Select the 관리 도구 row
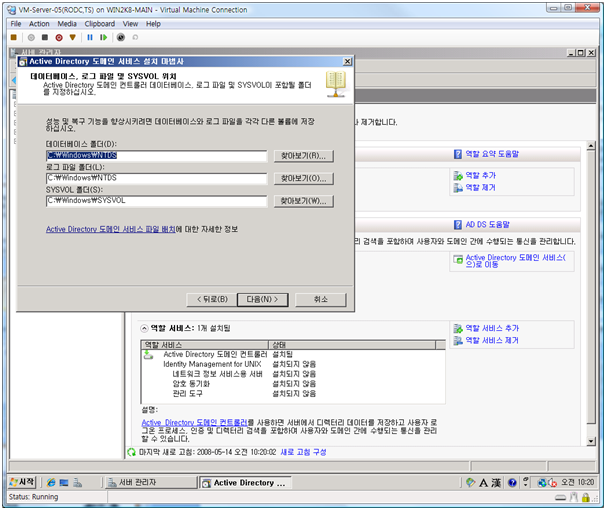This screenshot has width=606, height=510. coord(293,394)
